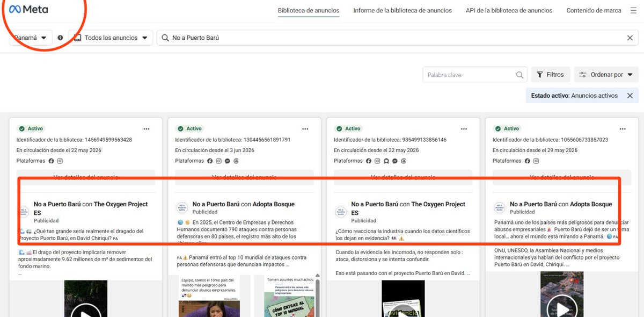
Task: Click Threads platform icon on ad 1304456561891791
Action: point(236,161)
